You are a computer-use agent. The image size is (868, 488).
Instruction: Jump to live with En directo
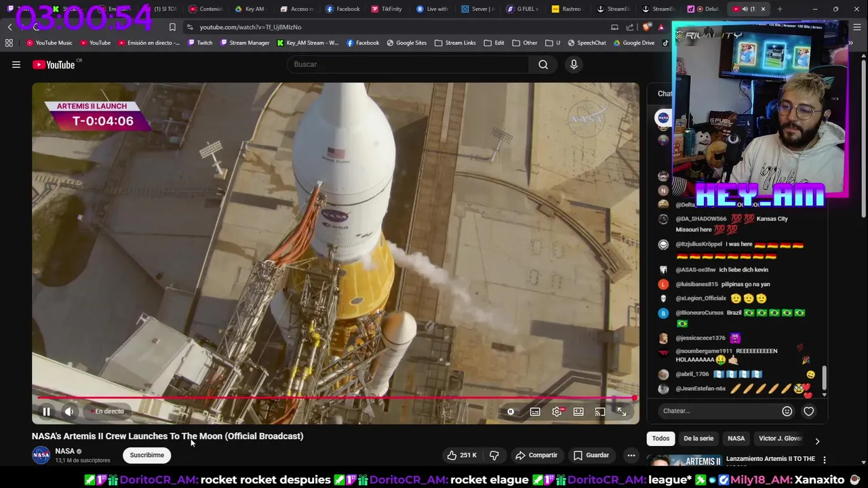(x=108, y=411)
